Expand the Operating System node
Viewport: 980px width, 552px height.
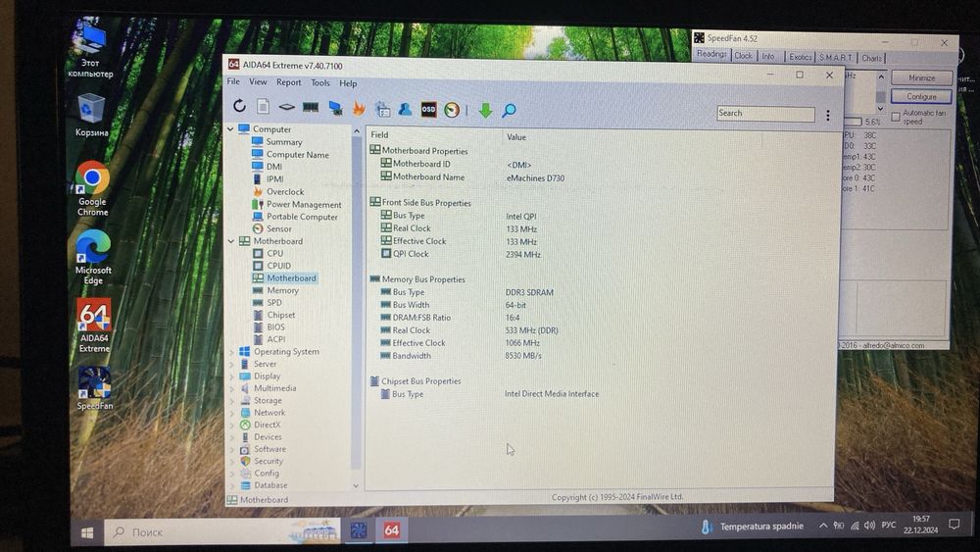point(232,352)
